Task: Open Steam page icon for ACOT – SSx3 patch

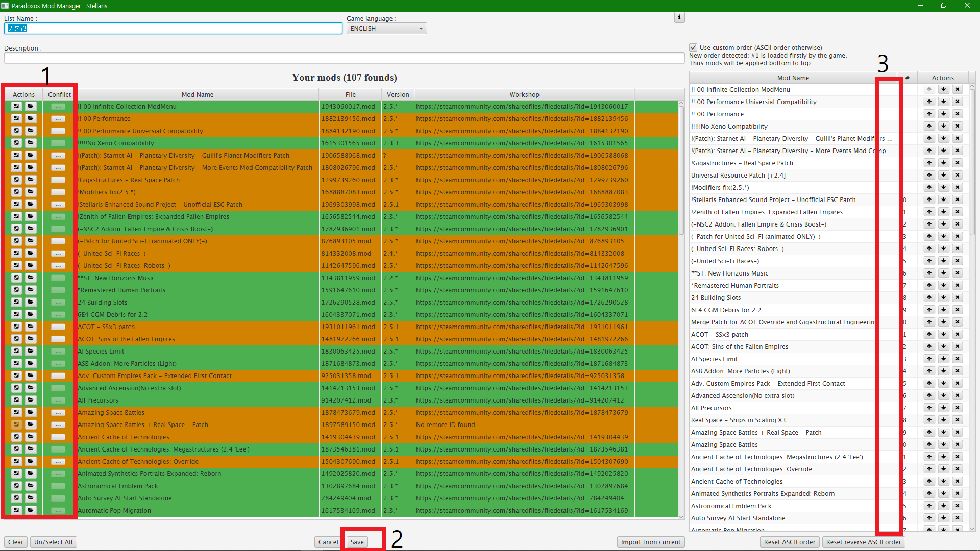Action: [x=17, y=327]
